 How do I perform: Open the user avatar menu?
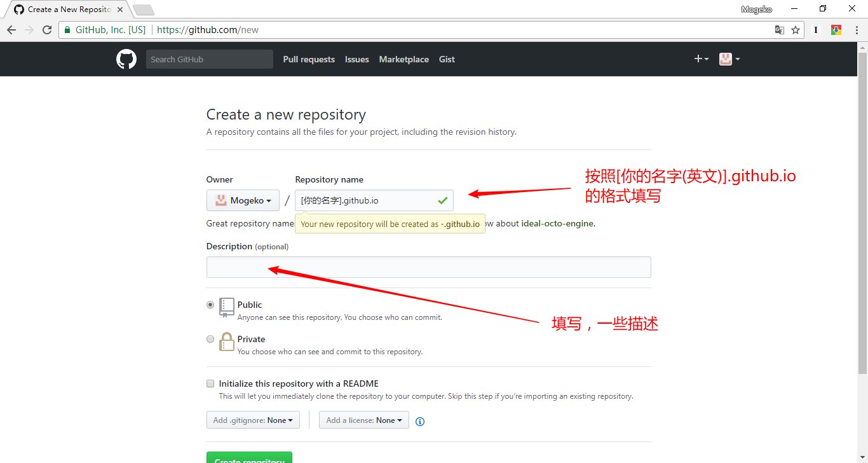coord(729,59)
